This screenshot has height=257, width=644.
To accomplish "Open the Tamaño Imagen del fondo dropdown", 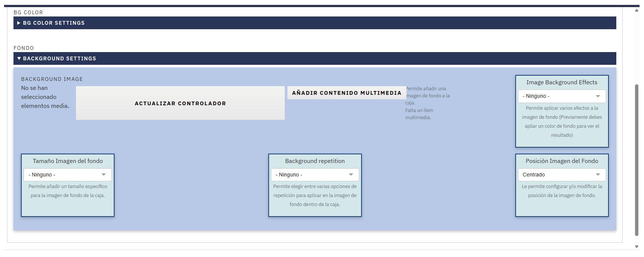I will (x=68, y=175).
